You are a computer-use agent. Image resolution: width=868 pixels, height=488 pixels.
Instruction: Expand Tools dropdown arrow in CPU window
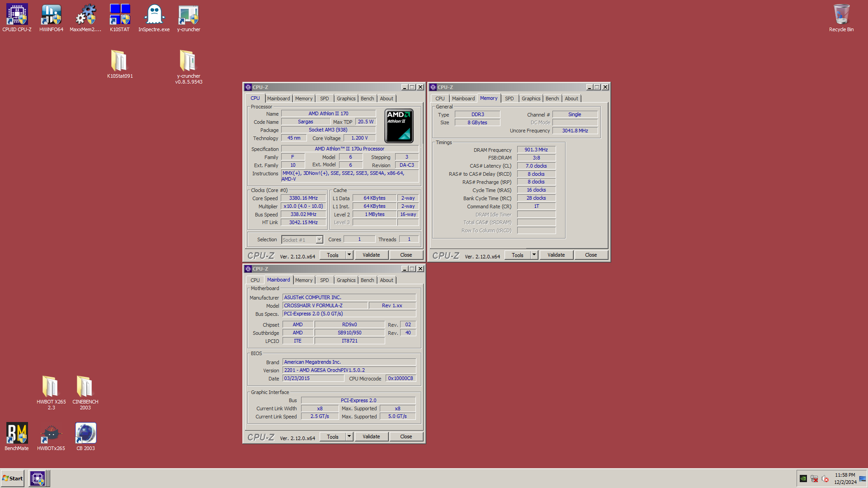coord(349,255)
